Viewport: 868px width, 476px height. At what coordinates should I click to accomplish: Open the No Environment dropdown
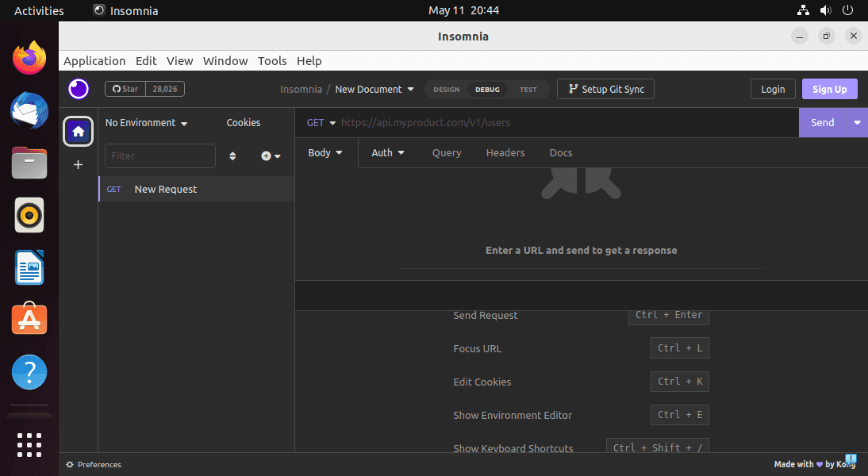pos(146,123)
